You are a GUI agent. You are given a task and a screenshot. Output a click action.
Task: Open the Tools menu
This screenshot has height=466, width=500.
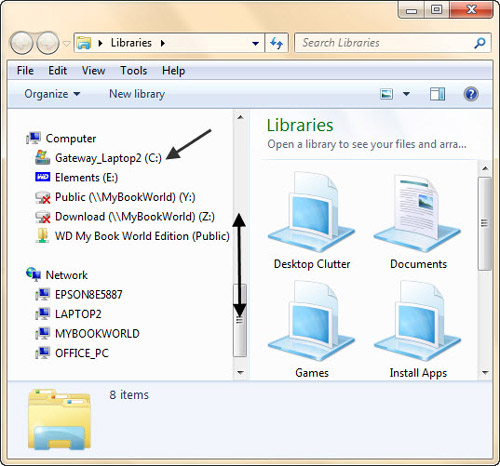(134, 71)
